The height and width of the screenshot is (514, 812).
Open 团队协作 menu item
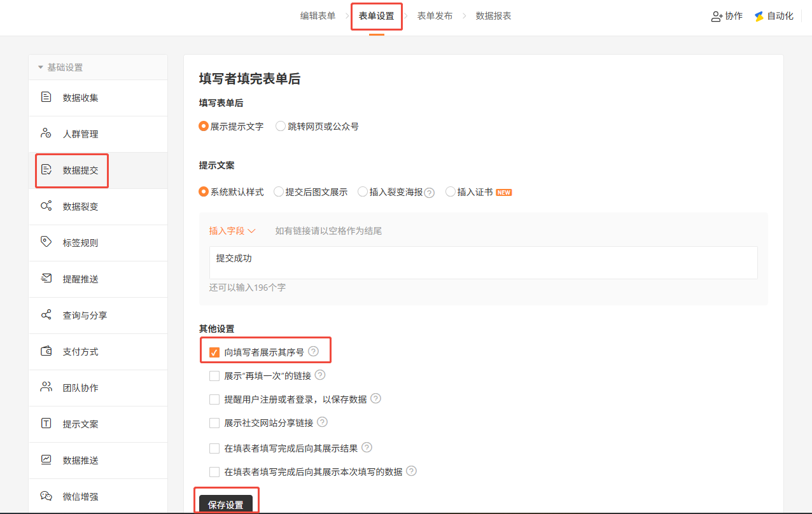click(x=98, y=388)
